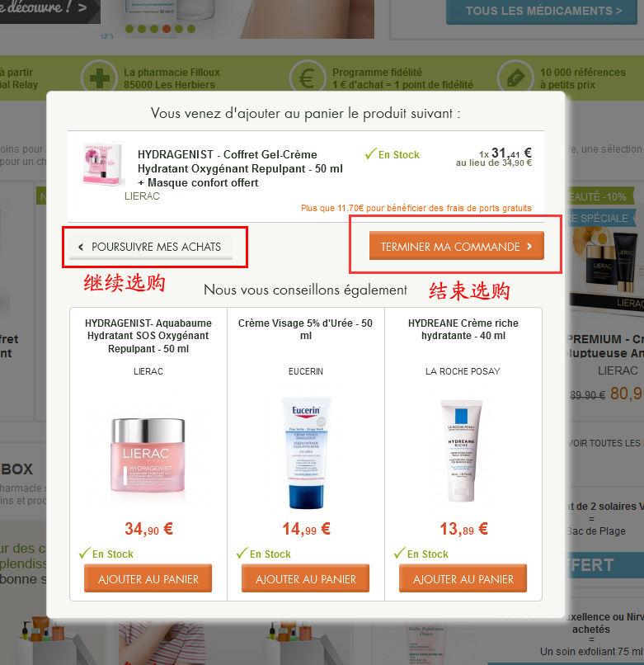Add Hydreane Crème riche to cart
The height and width of the screenshot is (665, 644).
(x=463, y=578)
